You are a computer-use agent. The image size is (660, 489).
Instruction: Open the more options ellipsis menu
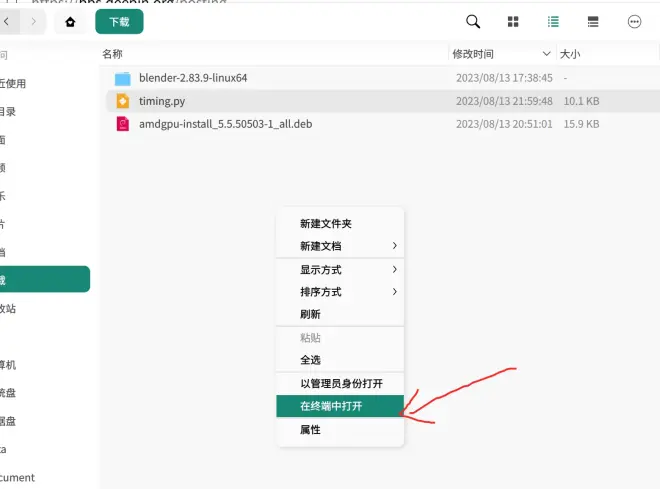click(634, 21)
